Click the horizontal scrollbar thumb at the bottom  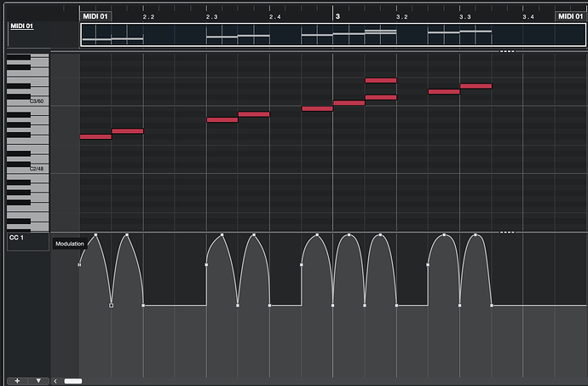73,381
